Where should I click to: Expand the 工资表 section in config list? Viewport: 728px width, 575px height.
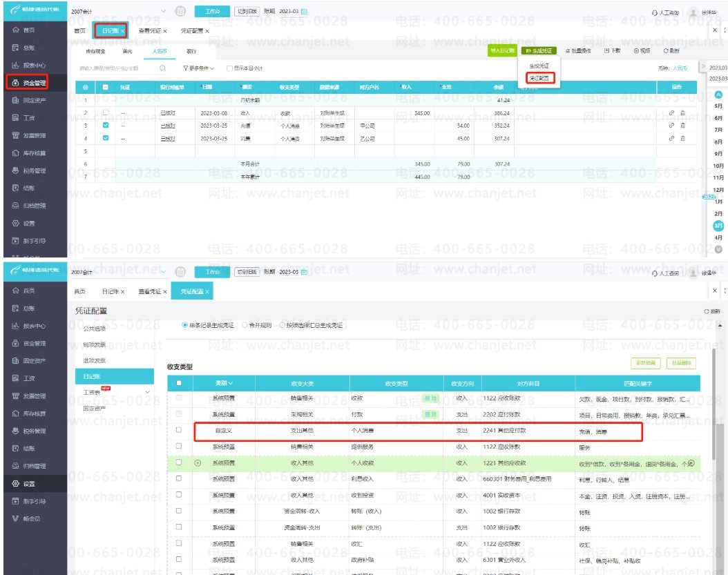tap(147, 393)
